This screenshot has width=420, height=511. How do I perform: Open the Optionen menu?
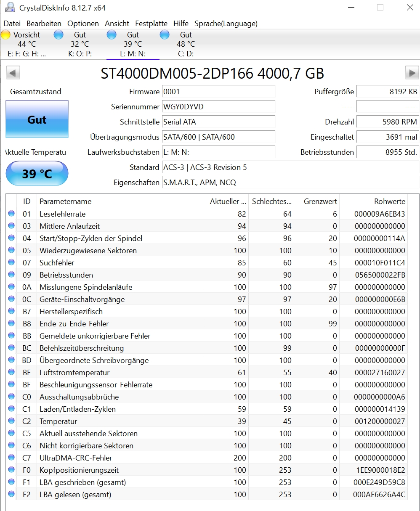pos(83,24)
